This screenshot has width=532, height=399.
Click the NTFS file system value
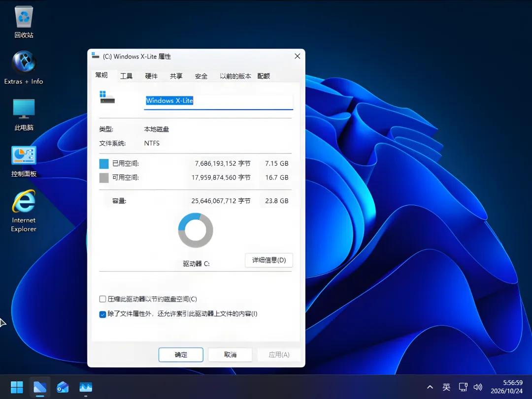(152, 143)
